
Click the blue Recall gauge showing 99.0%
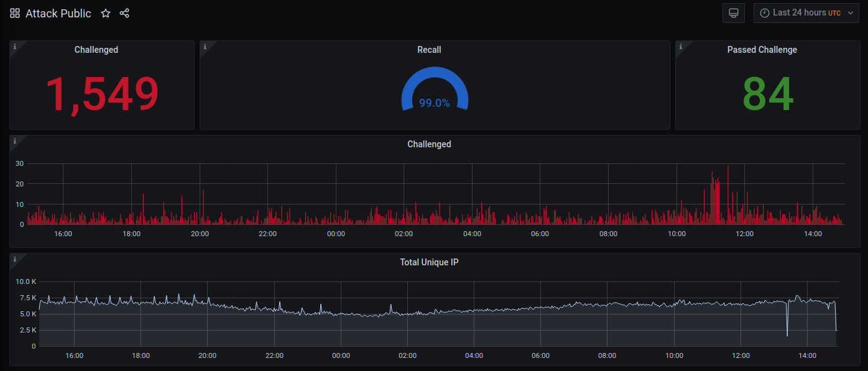[434, 91]
